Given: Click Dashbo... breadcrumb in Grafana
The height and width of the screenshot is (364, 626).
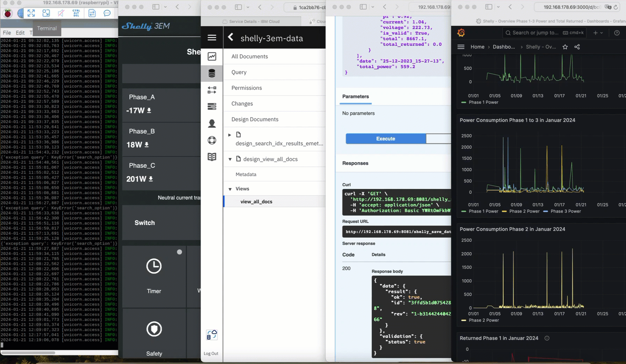Looking at the screenshot, I should pyautogui.click(x=504, y=47).
